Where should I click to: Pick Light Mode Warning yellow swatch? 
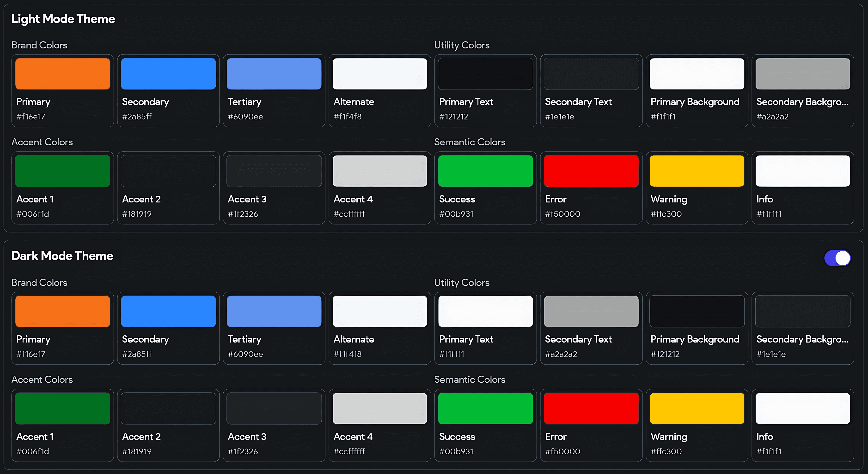point(697,171)
